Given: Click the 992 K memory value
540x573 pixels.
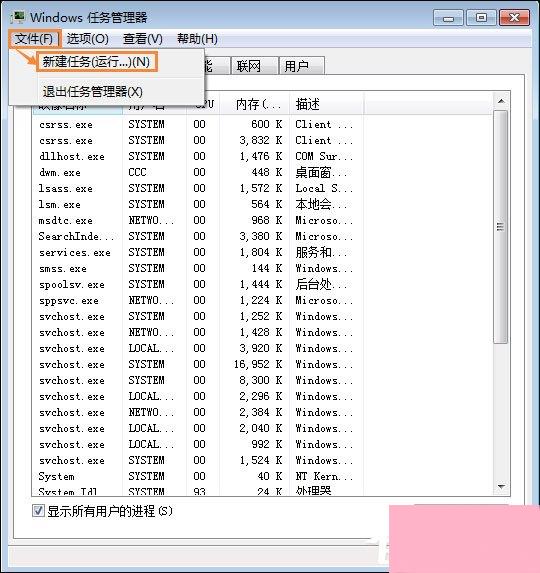Looking at the screenshot, I should [x=267, y=444].
